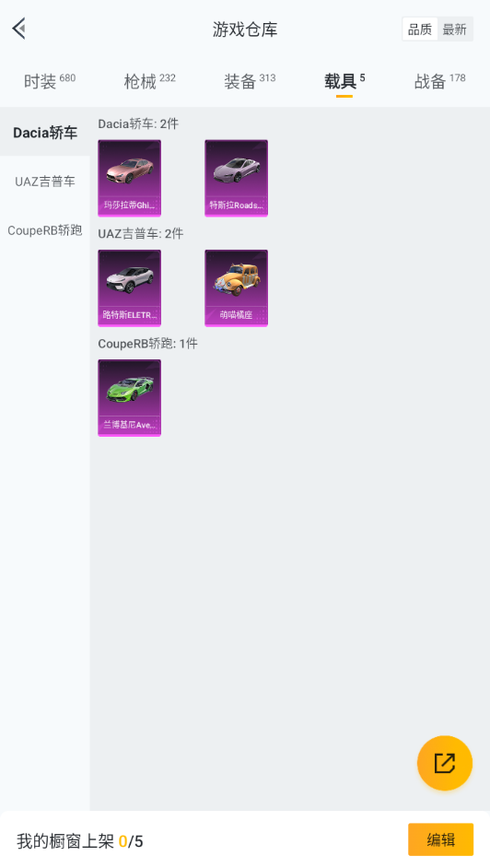Switch to the 装备 tab
The height and width of the screenshot is (868, 490).
tap(250, 81)
